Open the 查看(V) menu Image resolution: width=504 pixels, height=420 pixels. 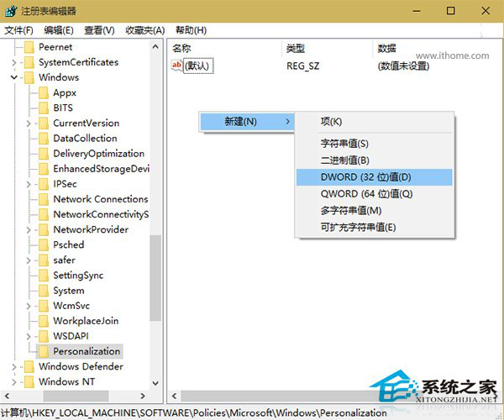(x=99, y=30)
